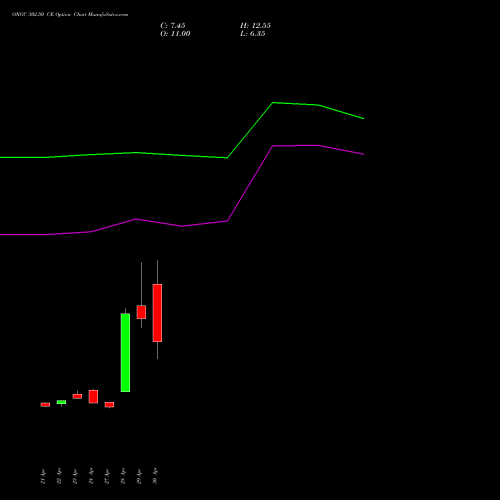Click the '21 Apr' date axis label

(x=43, y=476)
